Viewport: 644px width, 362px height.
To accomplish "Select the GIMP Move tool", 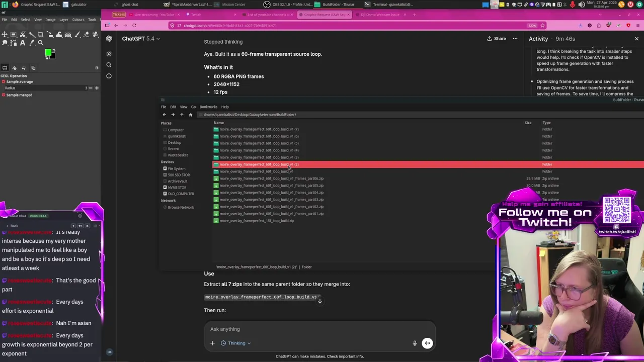I will (x=5, y=34).
